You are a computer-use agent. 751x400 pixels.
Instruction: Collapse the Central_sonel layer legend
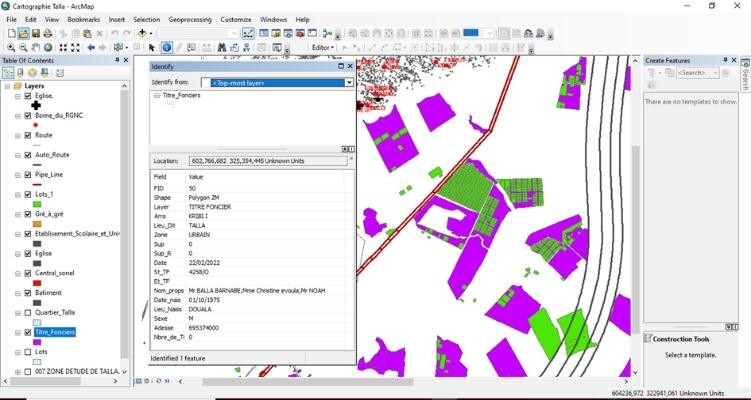(x=18, y=274)
